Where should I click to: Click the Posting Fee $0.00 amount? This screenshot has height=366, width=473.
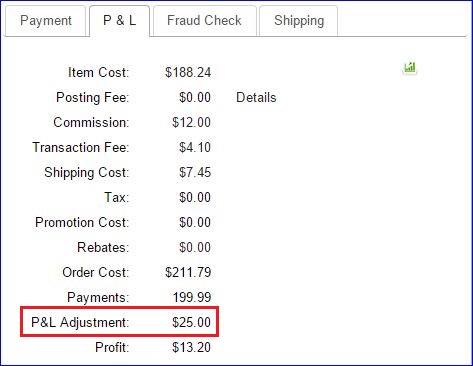pyautogui.click(x=195, y=97)
